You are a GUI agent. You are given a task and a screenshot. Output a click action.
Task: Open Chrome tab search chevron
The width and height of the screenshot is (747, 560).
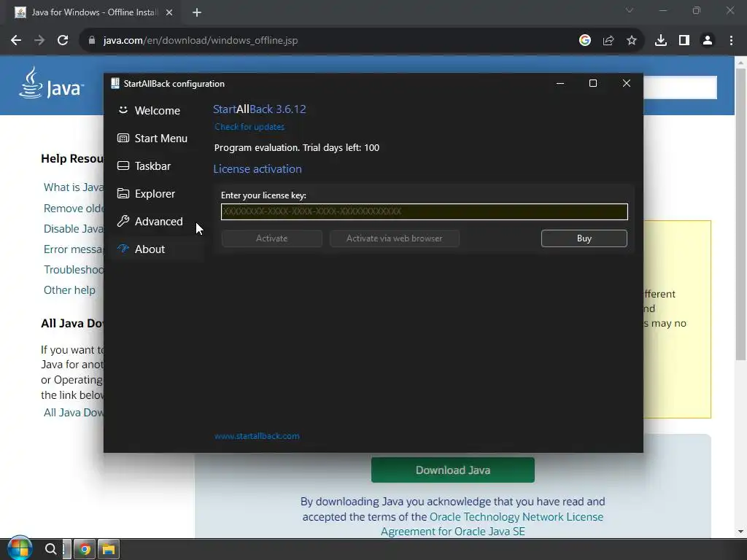point(630,10)
